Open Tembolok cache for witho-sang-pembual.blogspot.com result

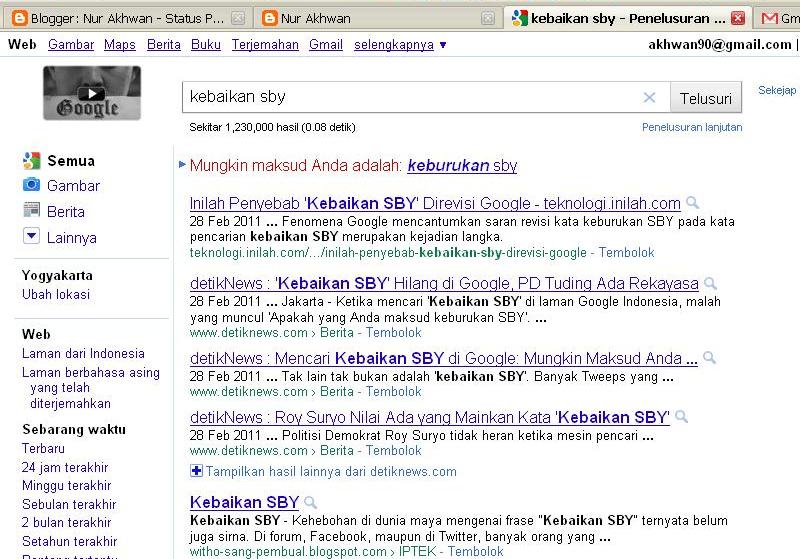[476, 551]
